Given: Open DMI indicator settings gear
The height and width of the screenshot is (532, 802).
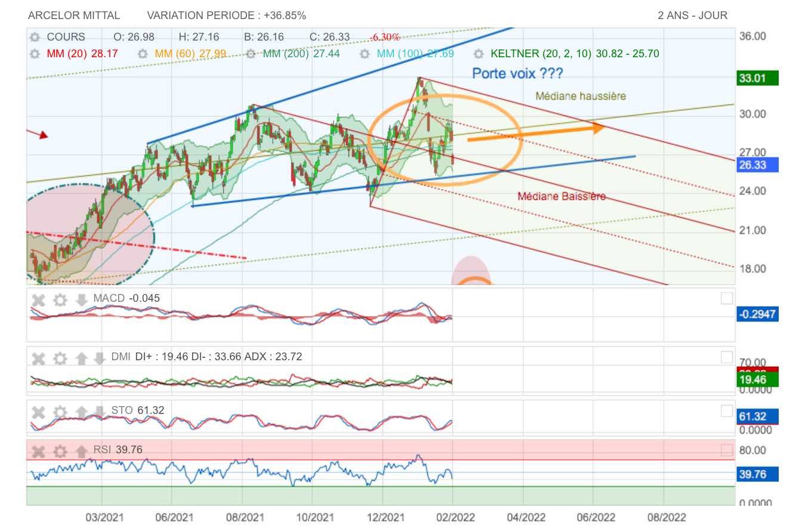Looking at the screenshot, I should [60, 358].
